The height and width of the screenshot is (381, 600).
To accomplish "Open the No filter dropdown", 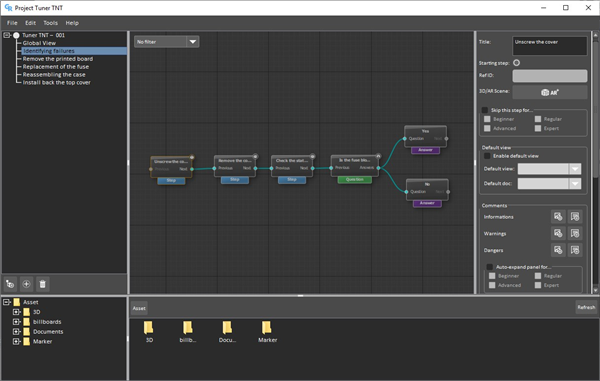I will pyautogui.click(x=166, y=42).
